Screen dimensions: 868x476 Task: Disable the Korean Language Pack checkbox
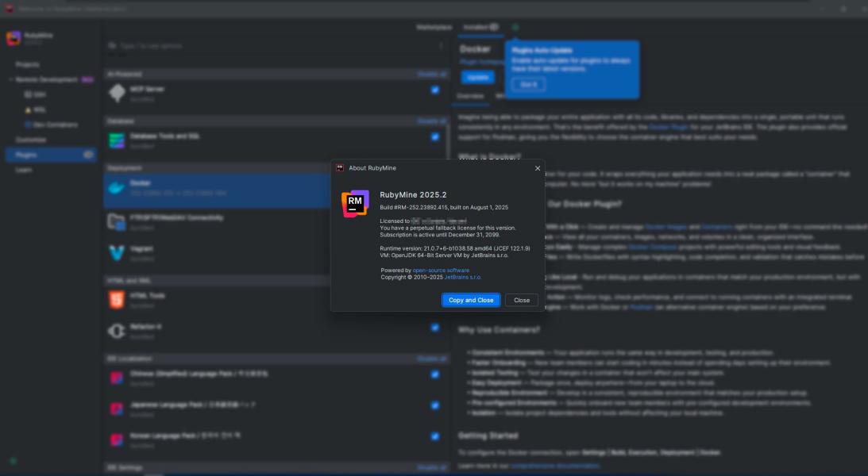pos(434,436)
